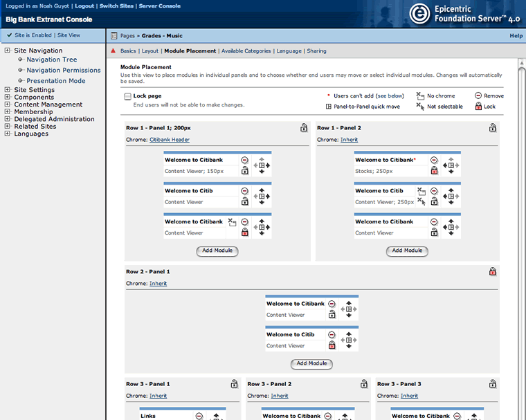526x420 pixels.
Task: Toggle lock for Row 3 - Panel 3
Action: coord(493,383)
